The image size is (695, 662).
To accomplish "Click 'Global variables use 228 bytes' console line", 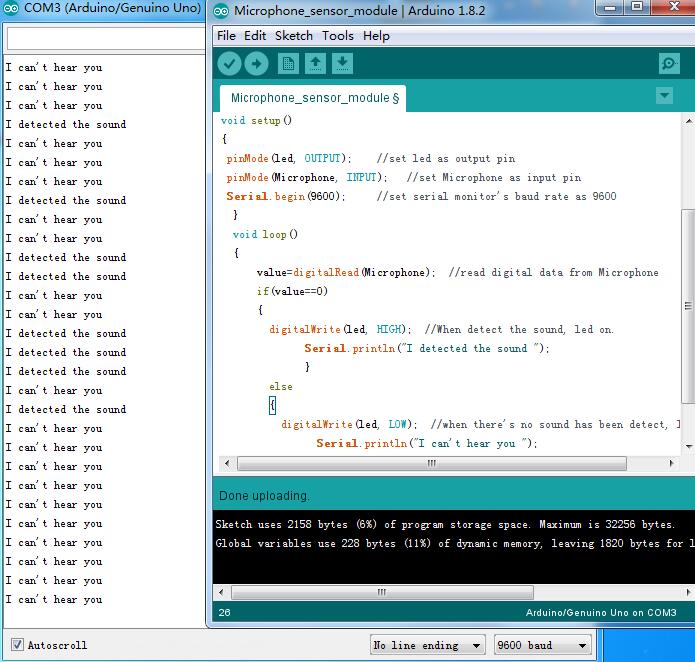I will coord(454,543).
